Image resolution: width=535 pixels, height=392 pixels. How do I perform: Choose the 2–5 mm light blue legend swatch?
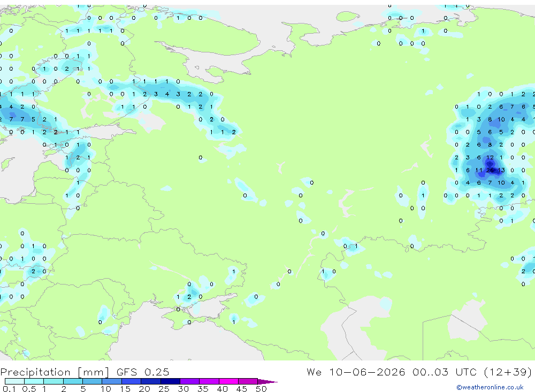click(73, 381)
